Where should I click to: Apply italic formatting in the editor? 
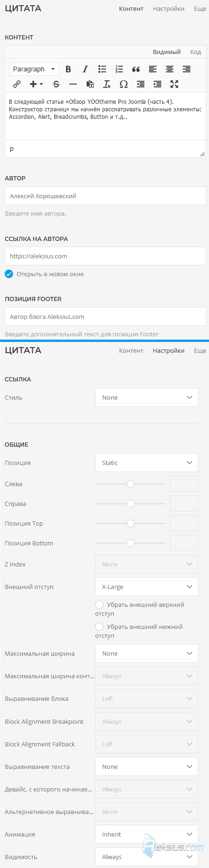click(x=85, y=69)
